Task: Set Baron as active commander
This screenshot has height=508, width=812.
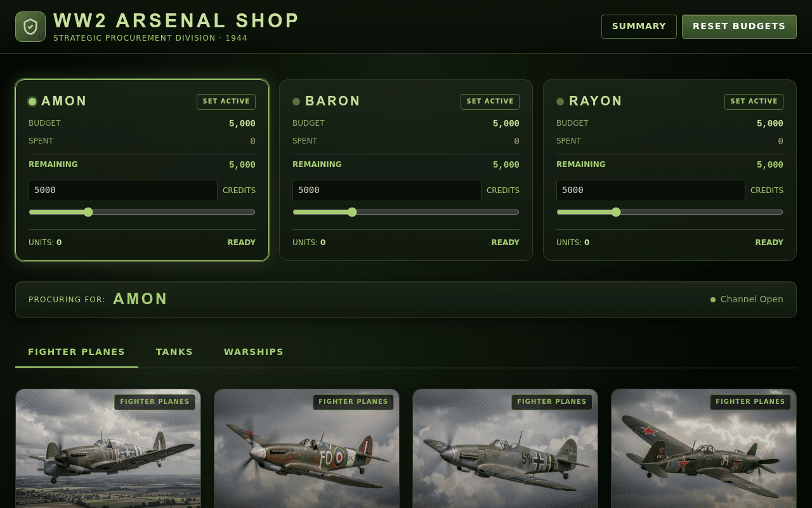Action: tap(490, 102)
